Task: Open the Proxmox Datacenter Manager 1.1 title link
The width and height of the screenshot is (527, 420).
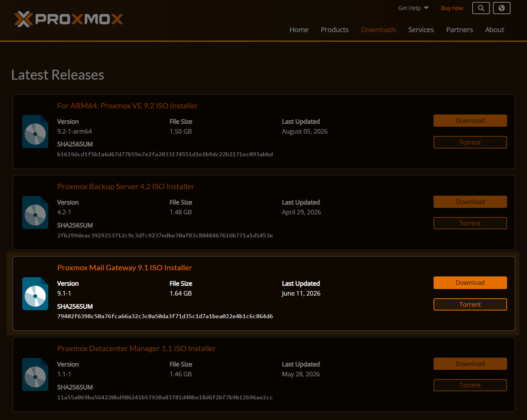Action: click(x=136, y=348)
